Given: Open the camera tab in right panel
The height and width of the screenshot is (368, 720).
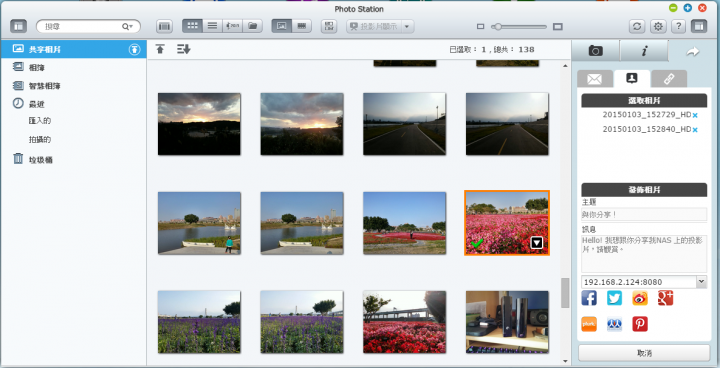Looking at the screenshot, I should [x=596, y=51].
